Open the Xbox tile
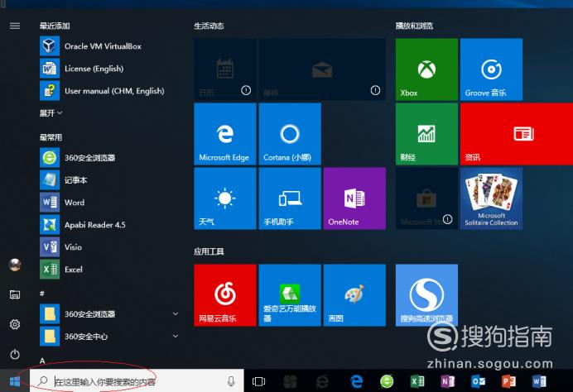 pos(426,69)
